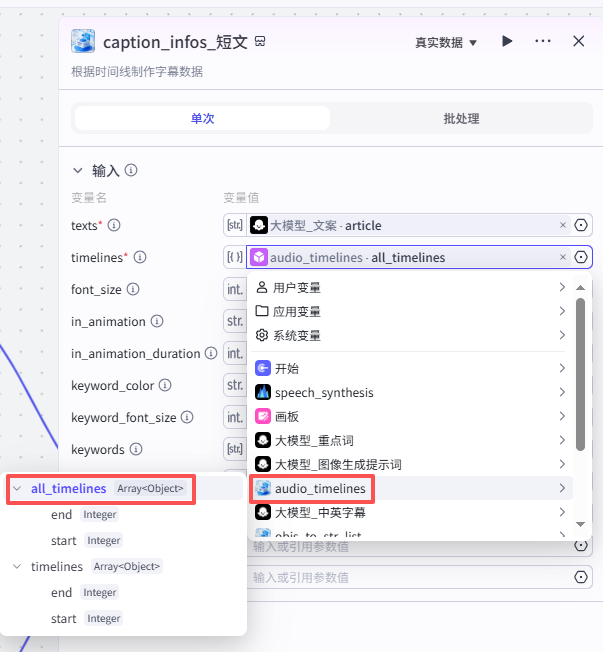Open the 真实数据 data mode dropdown
The image size is (603, 652).
click(x=446, y=42)
